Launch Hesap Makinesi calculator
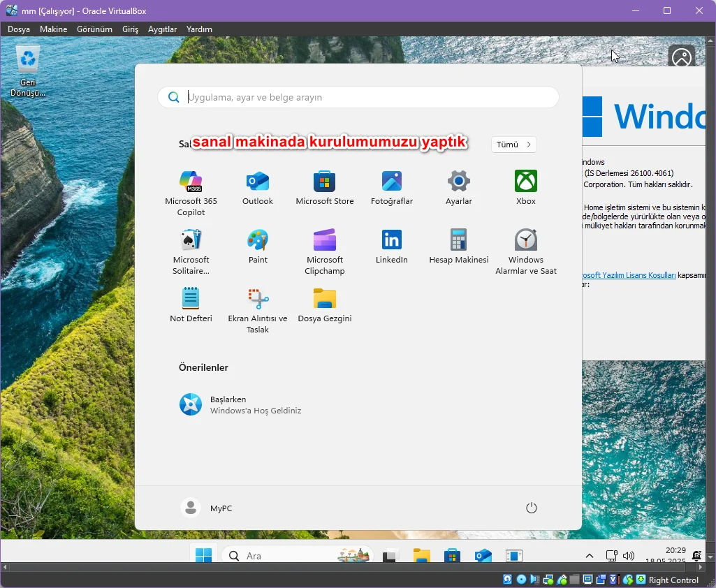Image resolution: width=716 pixels, height=588 pixels. pos(458,246)
